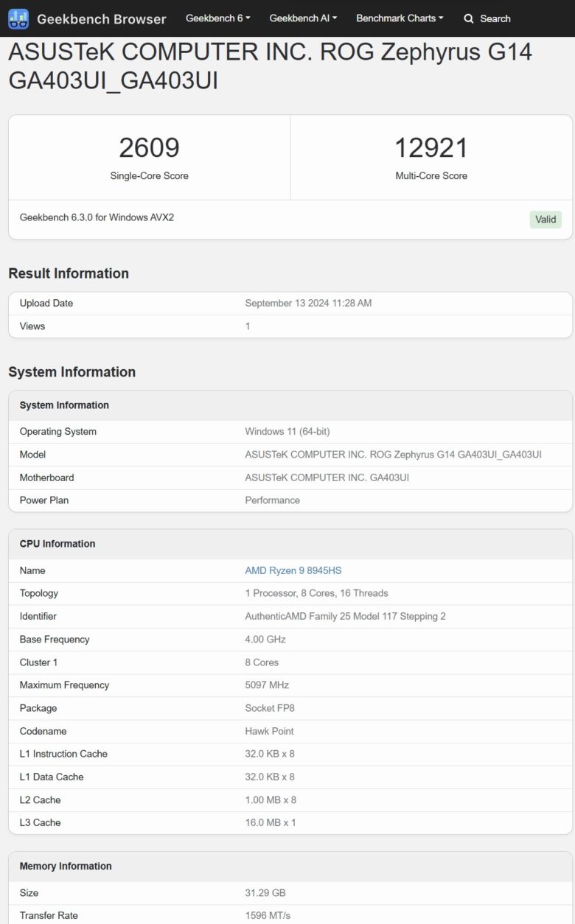This screenshot has width=575, height=924.
Task: Click the Geekbench logo icon
Action: tap(18, 18)
